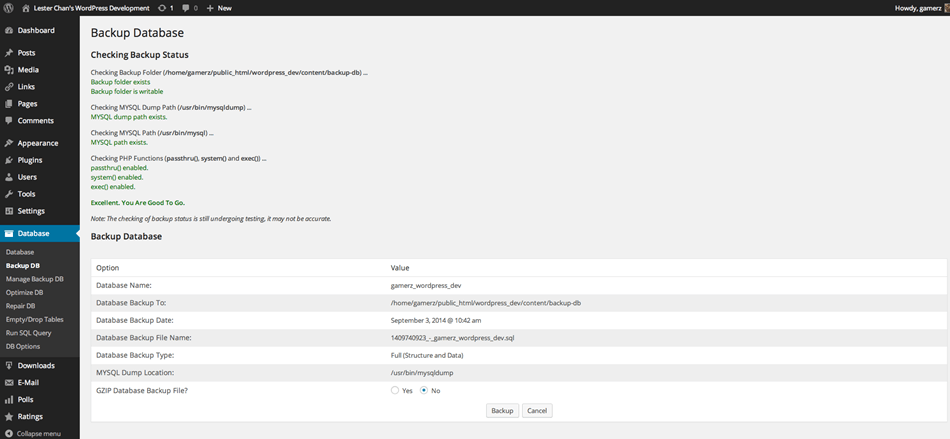Image resolution: width=950 pixels, height=439 pixels.
Task: Open the Ratings menu label
Action: pyautogui.click(x=30, y=417)
